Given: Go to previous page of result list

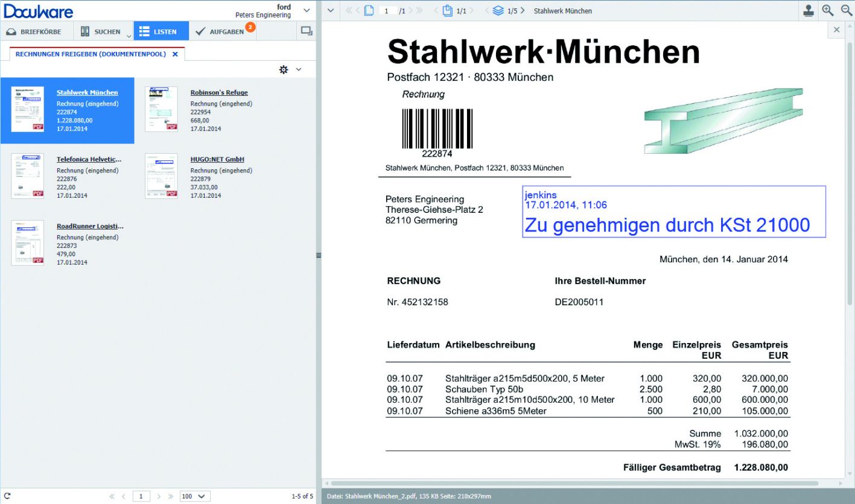Looking at the screenshot, I should 124,496.
